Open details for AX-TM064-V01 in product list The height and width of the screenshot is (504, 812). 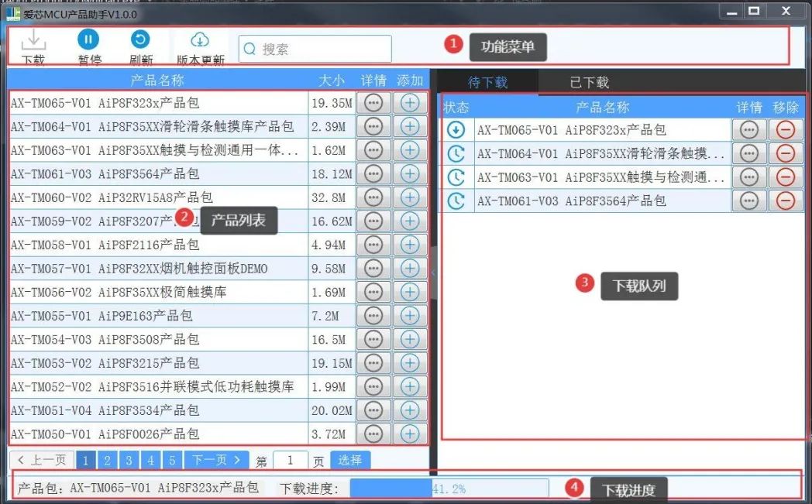[x=373, y=126]
